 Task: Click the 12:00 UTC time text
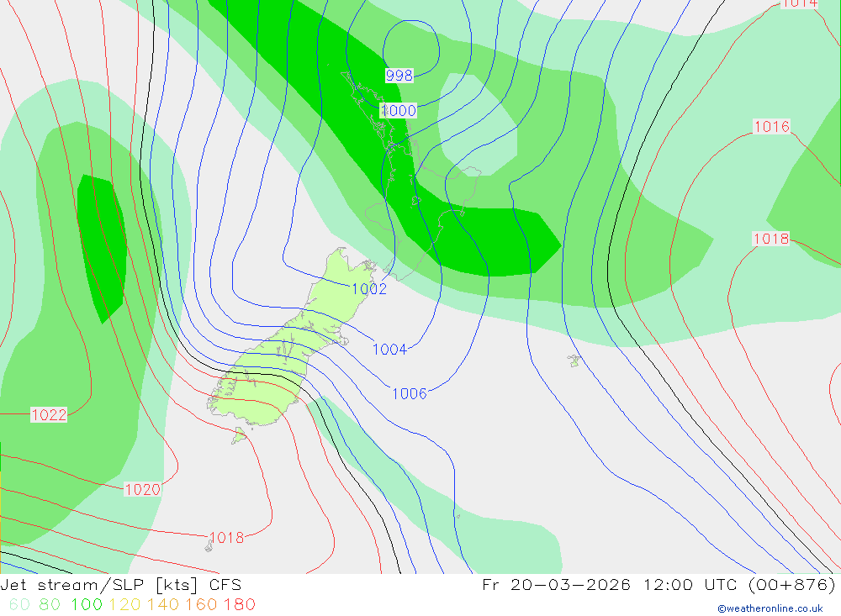[690, 585]
